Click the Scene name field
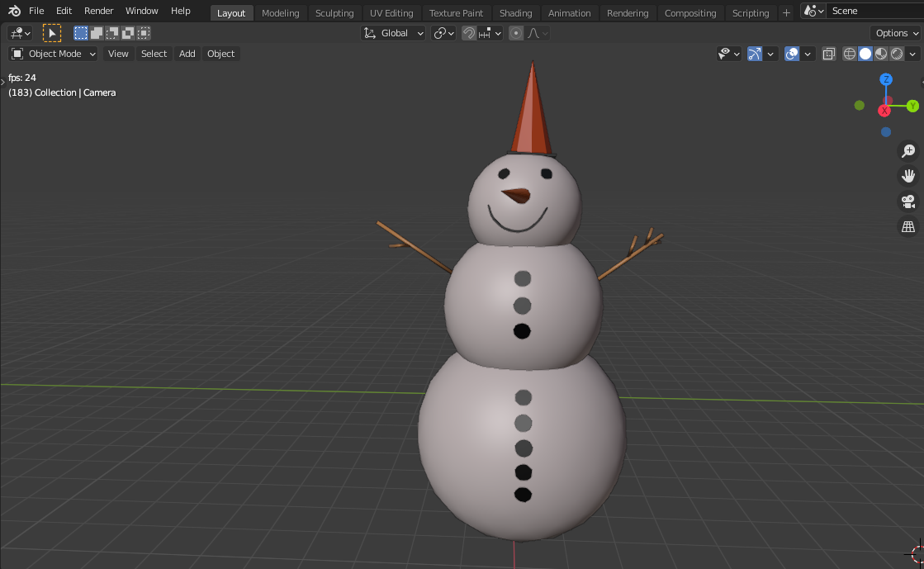This screenshot has width=924, height=569. [x=875, y=11]
